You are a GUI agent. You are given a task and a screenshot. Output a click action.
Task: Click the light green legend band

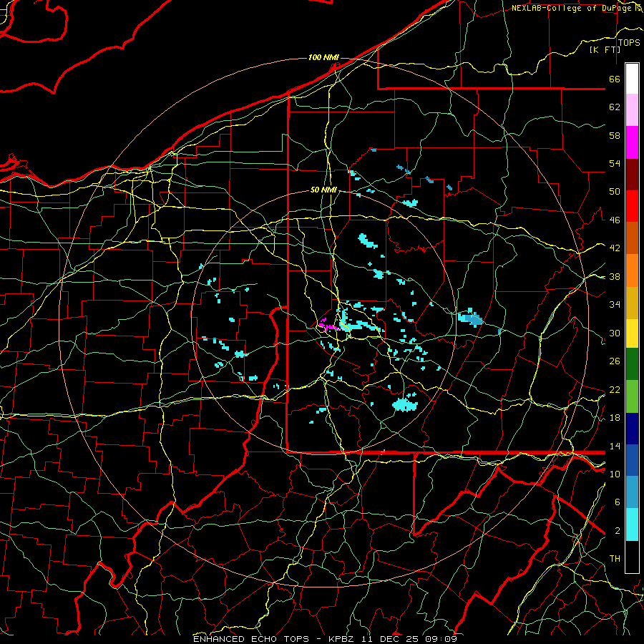pos(632,396)
